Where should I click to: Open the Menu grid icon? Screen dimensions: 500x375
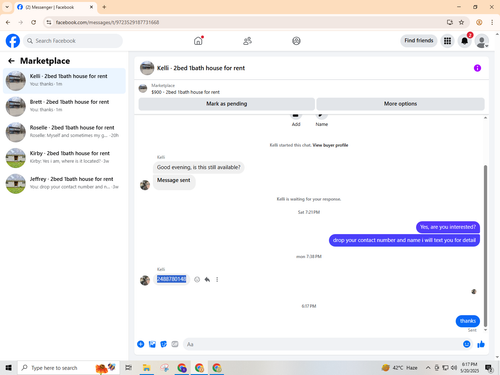[x=447, y=41]
